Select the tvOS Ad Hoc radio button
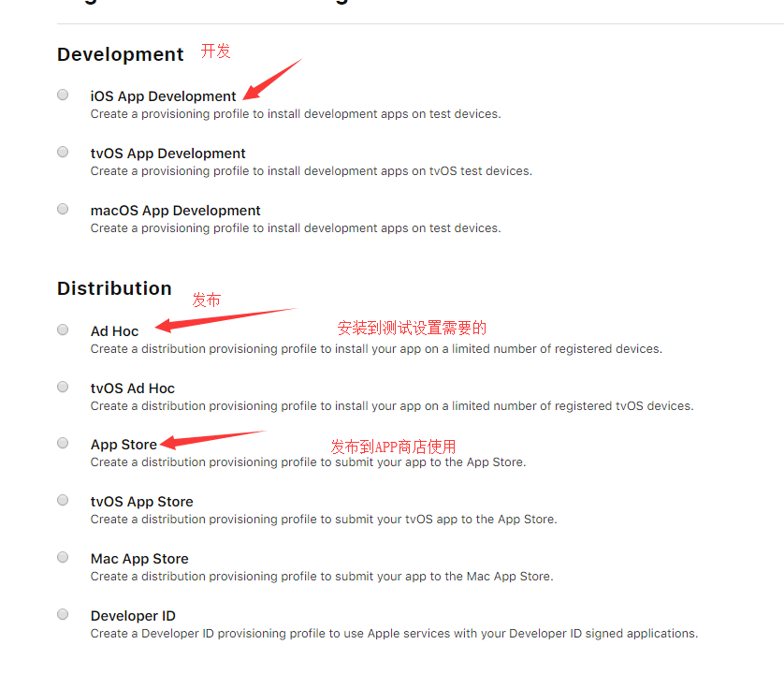784x674 pixels. tap(62, 386)
